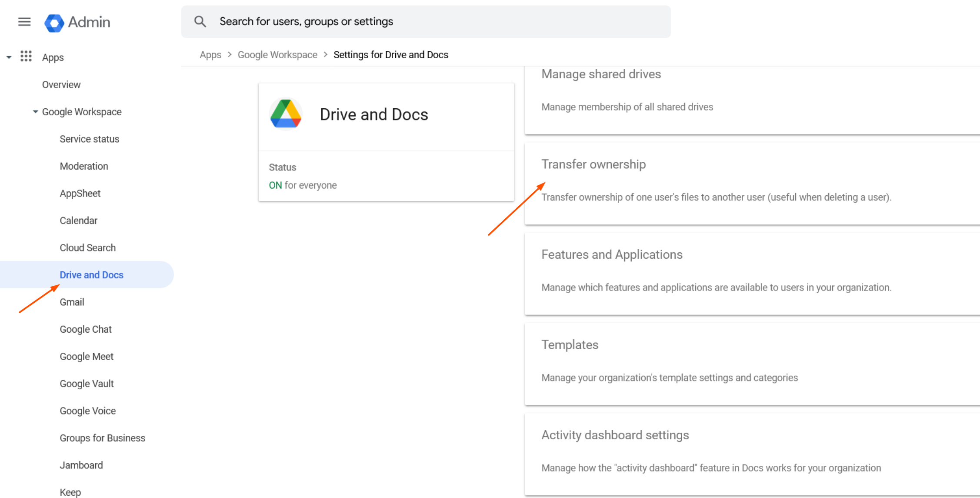Screen dimensions: 980x498
Task: Click the transfer ownership description text
Action: click(717, 197)
